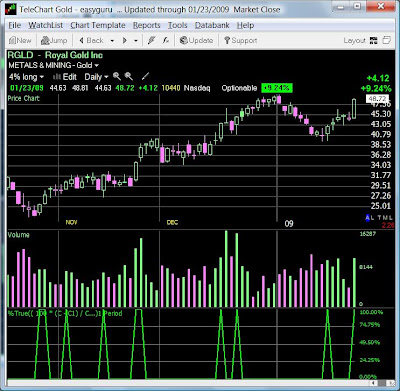
Task: Click the Volume pane label
Action: coord(19,235)
